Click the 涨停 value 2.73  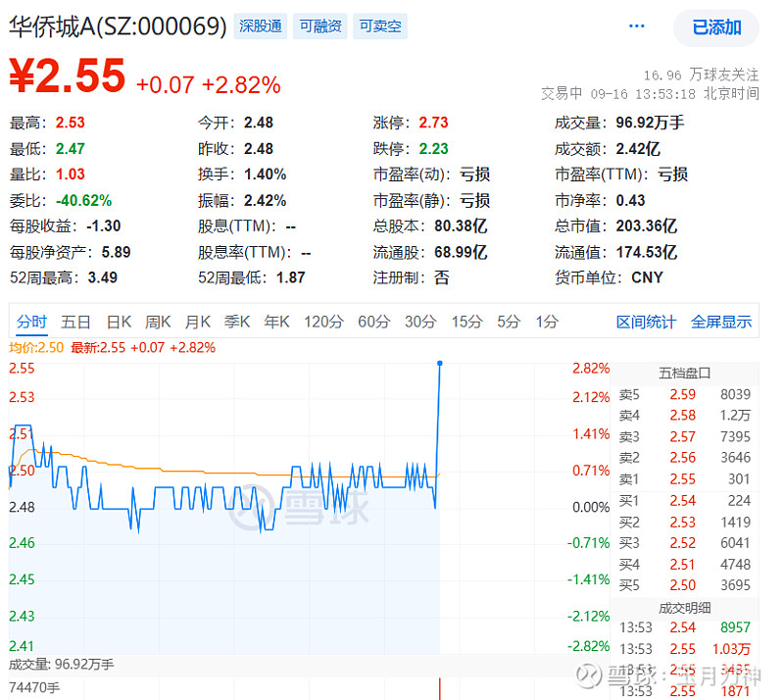click(x=433, y=123)
